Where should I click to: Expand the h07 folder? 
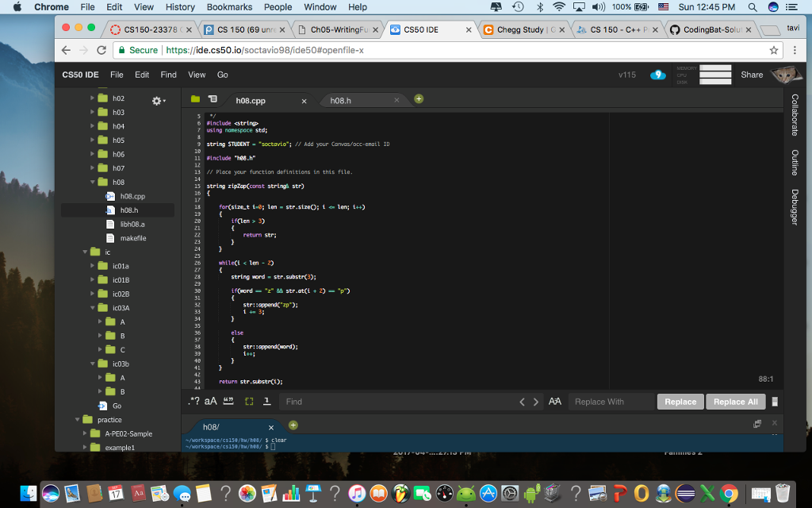[93, 168]
